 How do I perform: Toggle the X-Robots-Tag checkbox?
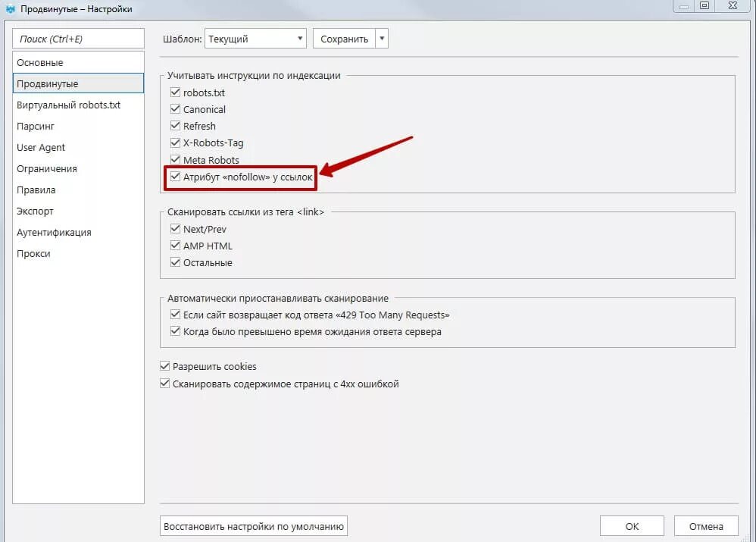175,143
